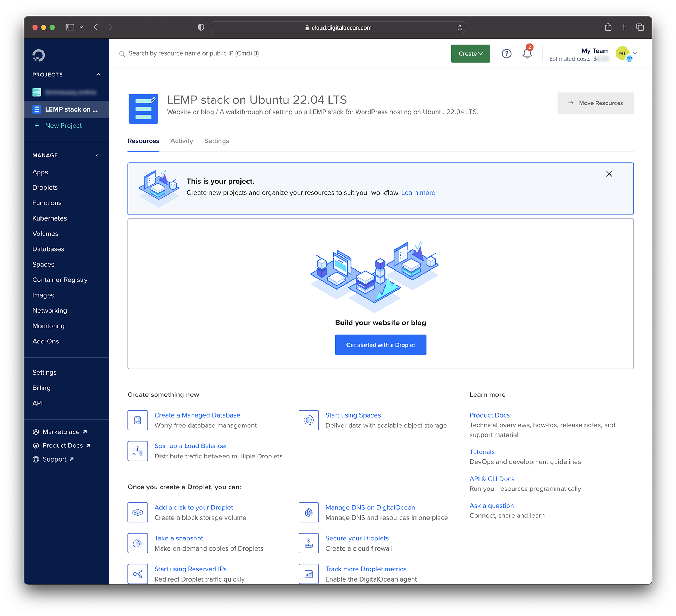The height and width of the screenshot is (616, 676).
Task: Open Databases in the sidebar
Action: click(48, 249)
